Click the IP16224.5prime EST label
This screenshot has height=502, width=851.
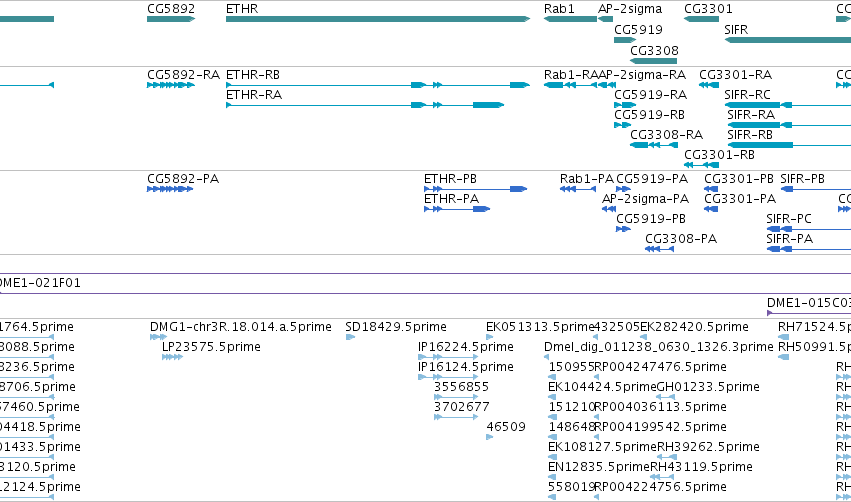[x=466, y=347]
